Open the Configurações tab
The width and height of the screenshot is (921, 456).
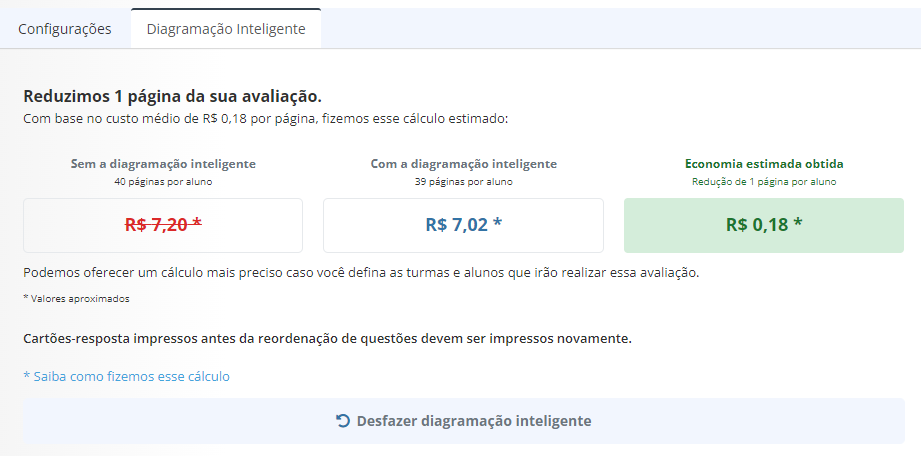[65, 29]
